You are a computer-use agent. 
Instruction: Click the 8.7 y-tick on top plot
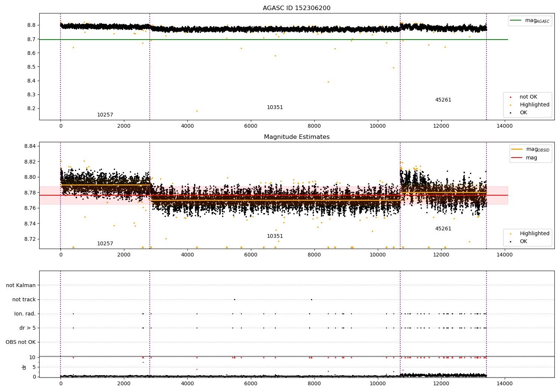coord(31,39)
